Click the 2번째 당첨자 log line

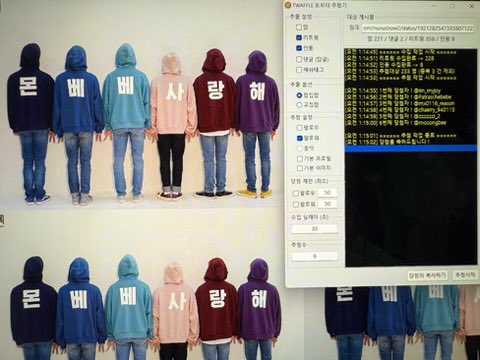398,97
